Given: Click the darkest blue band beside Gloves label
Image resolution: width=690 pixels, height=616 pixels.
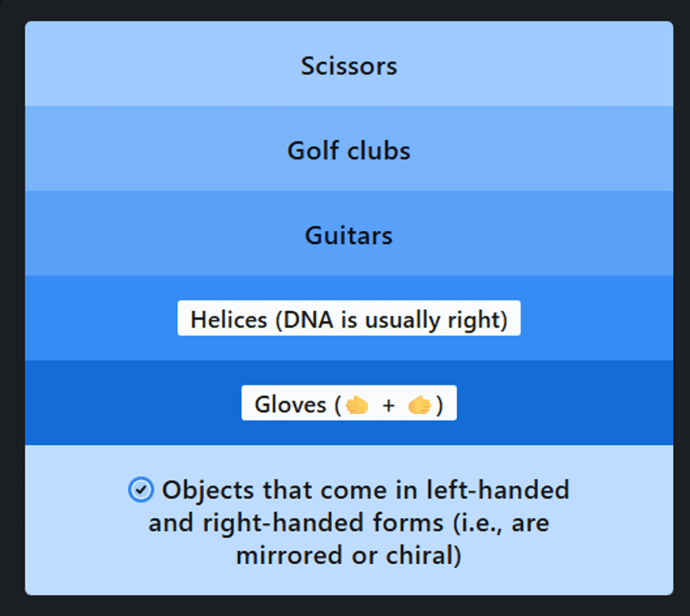Looking at the screenshot, I should [132, 403].
